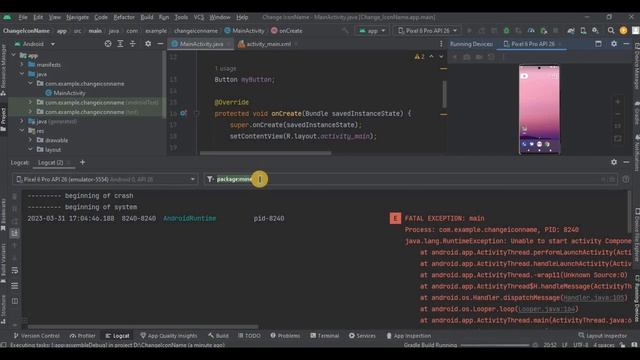Click the Logcat filter funnel icon

coord(210,179)
